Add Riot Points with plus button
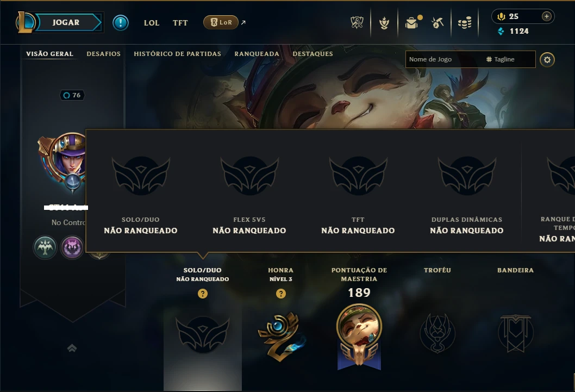Screen dimensions: 575x392 pos(546,16)
